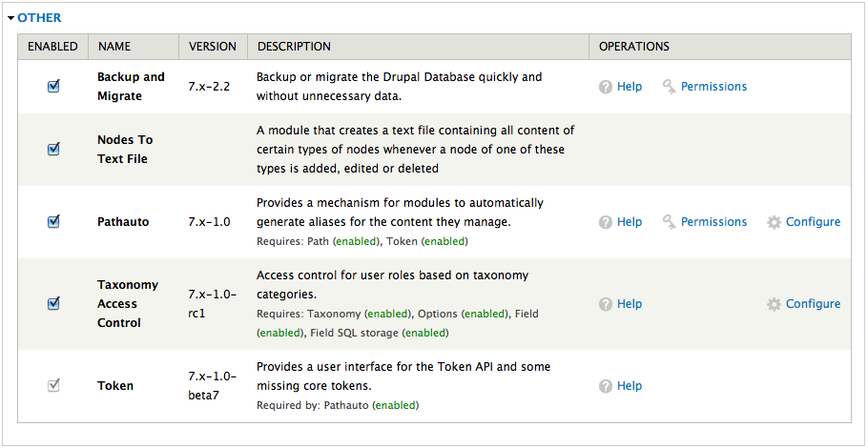The image size is (868, 448).
Task: Click the key icon for Backup and Migrate permissions
Action: (x=670, y=87)
